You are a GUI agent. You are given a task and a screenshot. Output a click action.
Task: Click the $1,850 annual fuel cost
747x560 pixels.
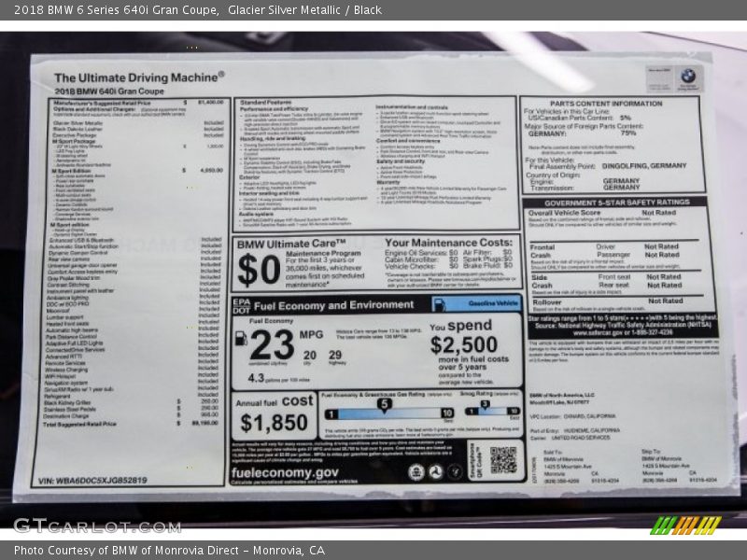274,423
